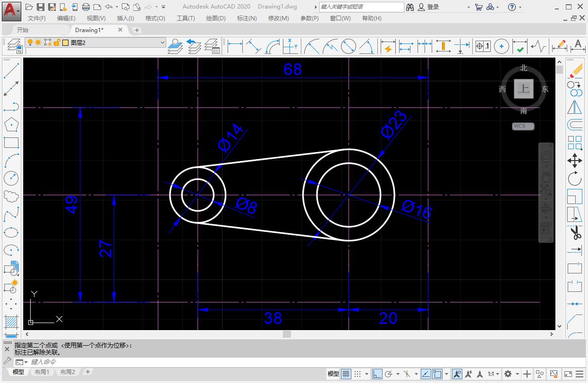Screen dimensions: 588x383
Task: Toggle the grid display in the status bar
Action: [345, 373]
